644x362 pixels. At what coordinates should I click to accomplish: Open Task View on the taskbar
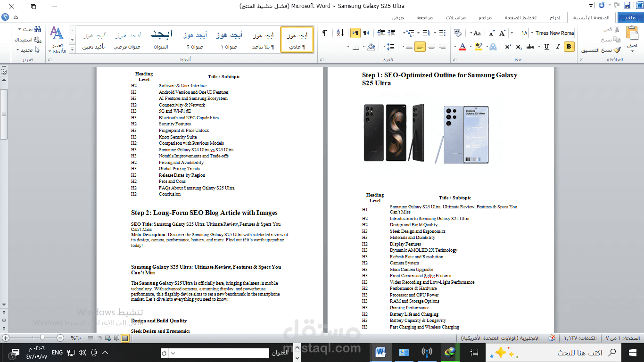[475, 353]
